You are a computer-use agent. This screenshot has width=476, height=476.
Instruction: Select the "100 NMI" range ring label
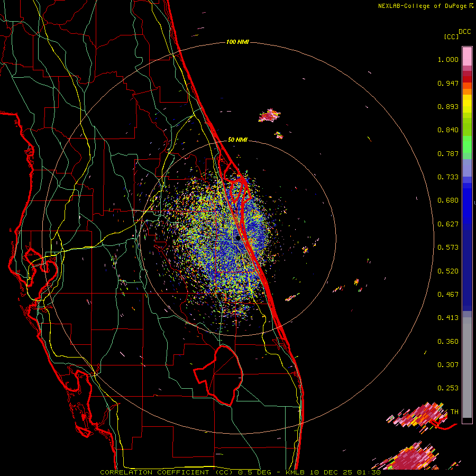[x=237, y=42]
